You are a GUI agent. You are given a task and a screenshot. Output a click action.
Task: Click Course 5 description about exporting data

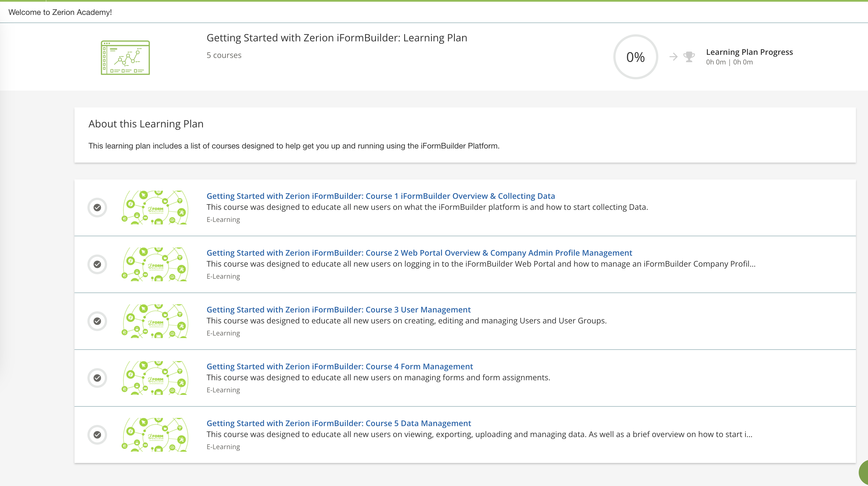(x=479, y=435)
